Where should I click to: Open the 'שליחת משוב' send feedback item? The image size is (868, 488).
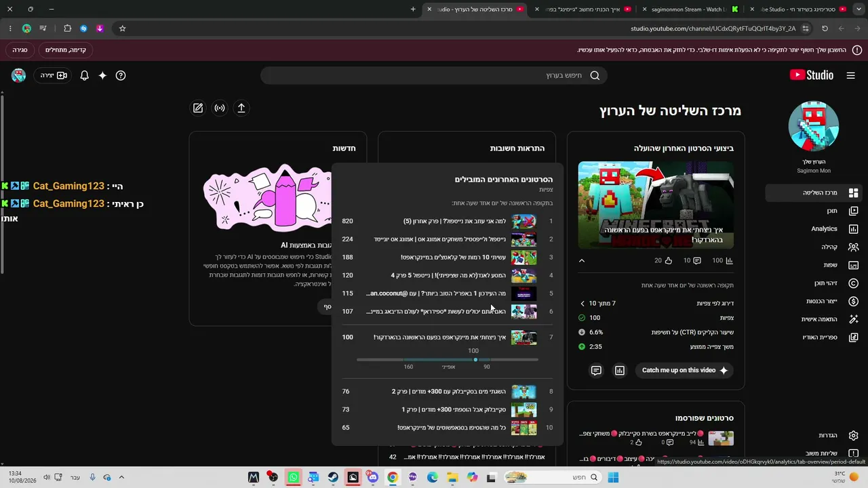pyautogui.click(x=813, y=453)
